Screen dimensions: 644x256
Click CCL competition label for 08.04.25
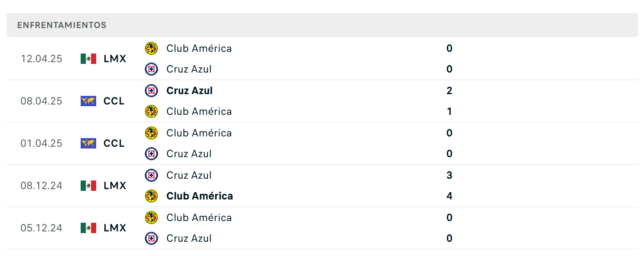[x=114, y=101]
